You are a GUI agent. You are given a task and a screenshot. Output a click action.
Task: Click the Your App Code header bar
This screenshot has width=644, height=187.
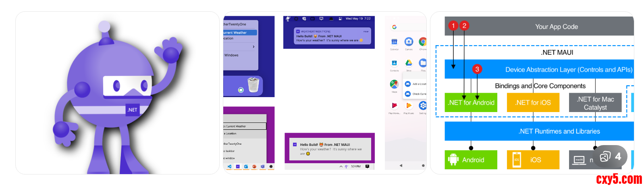(556, 27)
